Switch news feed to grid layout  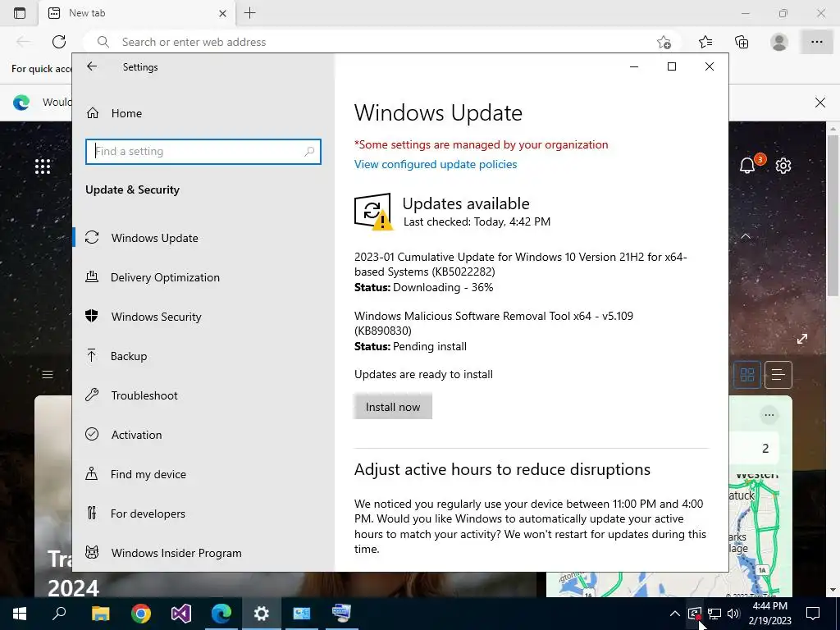coord(746,374)
